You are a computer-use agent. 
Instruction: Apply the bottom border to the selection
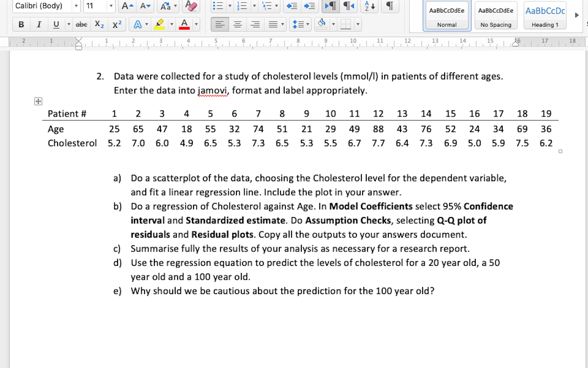click(345, 25)
